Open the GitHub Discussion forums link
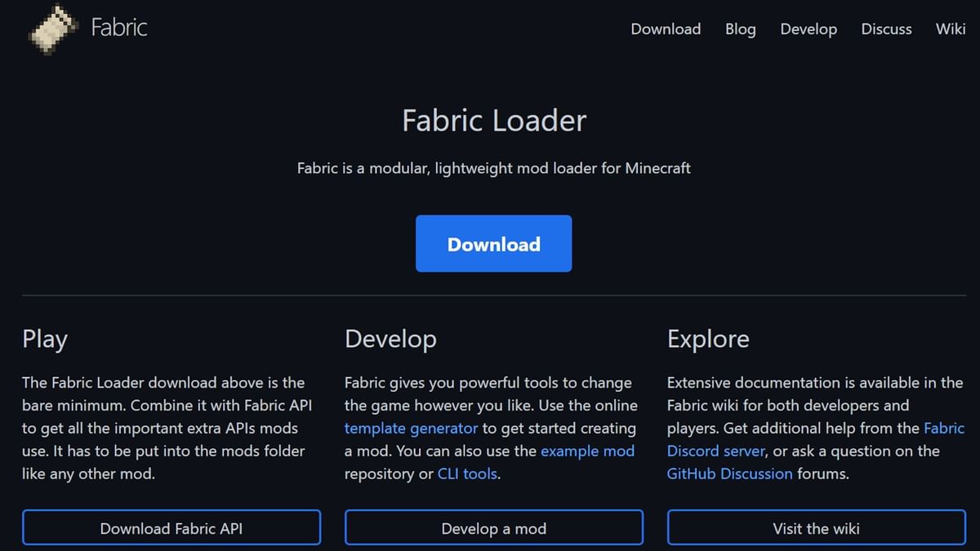Viewport: 980px width, 551px height. pos(729,473)
